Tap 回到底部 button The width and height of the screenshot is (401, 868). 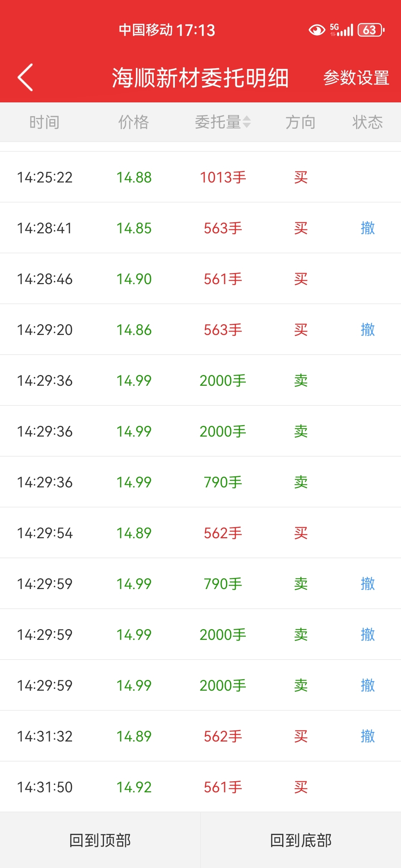(301, 840)
